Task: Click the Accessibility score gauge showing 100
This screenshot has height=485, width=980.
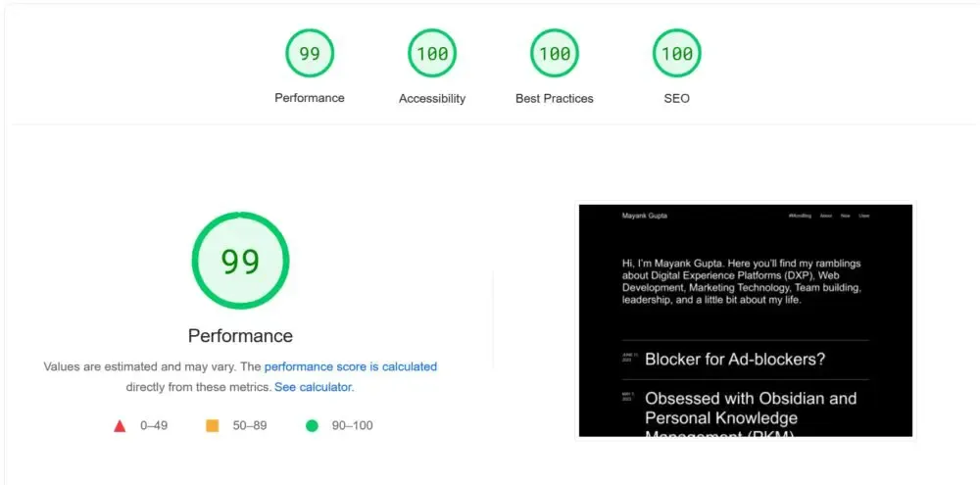Action: pyautogui.click(x=432, y=54)
